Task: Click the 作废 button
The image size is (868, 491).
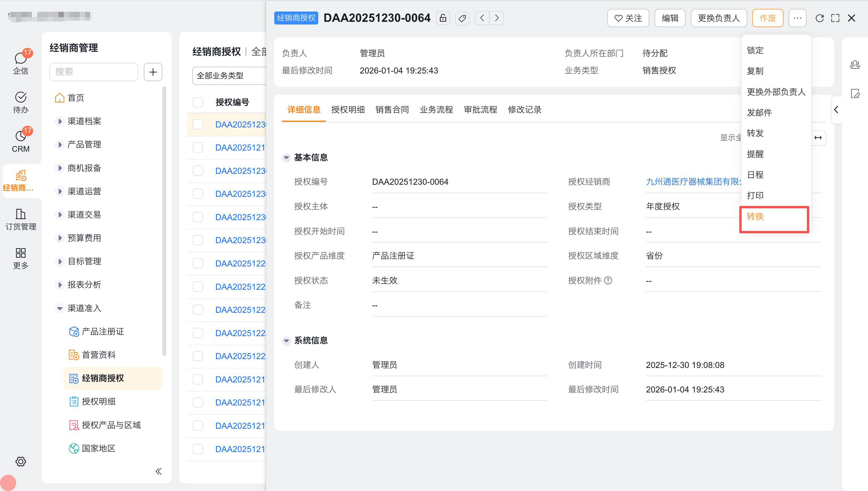Action: point(767,18)
